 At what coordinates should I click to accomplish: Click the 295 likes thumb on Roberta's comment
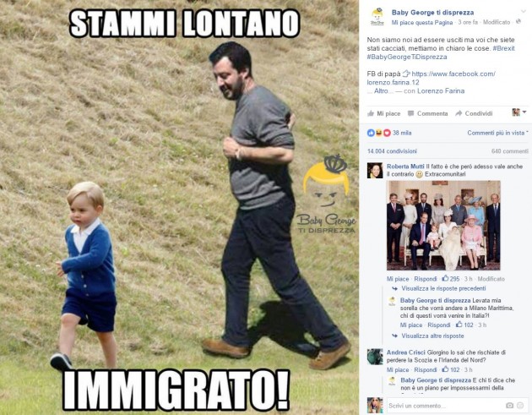coord(446,278)
